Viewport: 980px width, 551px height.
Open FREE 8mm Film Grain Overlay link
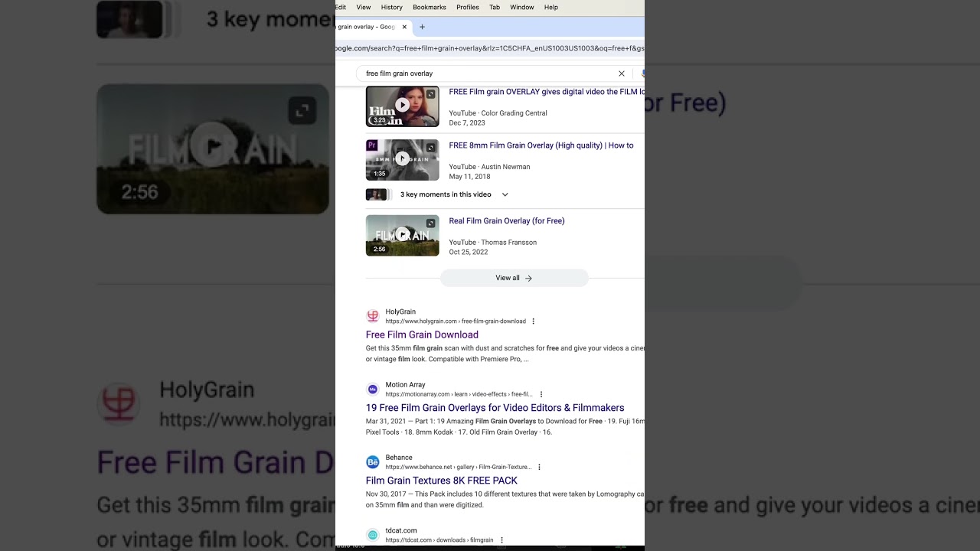(x=541, y=145)
